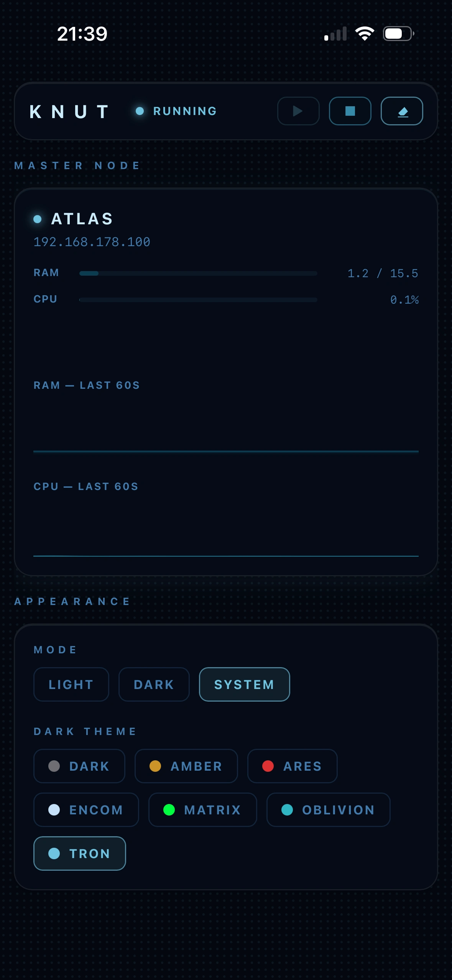Click the status dot next to ATLAS
452x980 pixels.
coord(38,219)
